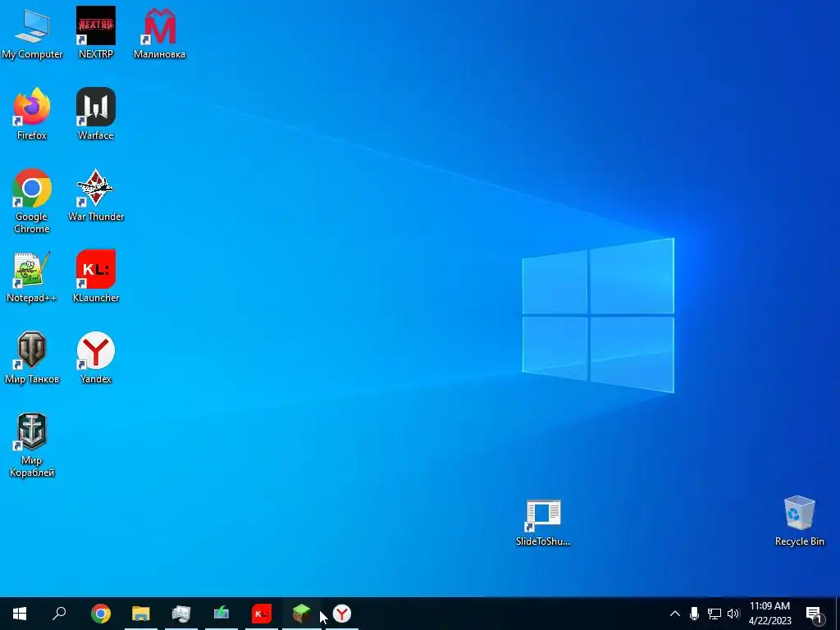840x630 pixels.
Task: Select the SlideToShu... desktop shortcut
Action: coord(543,523)
